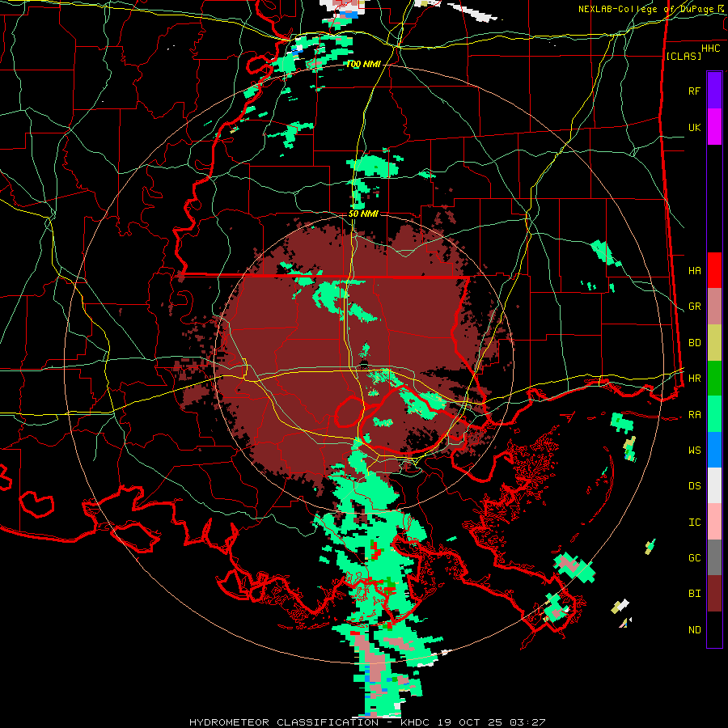The width and height of the screenshot is (728, 728).
Task: Click the purple RF legend color swatch
Action: pyautogui.click(x=714, y=90)
